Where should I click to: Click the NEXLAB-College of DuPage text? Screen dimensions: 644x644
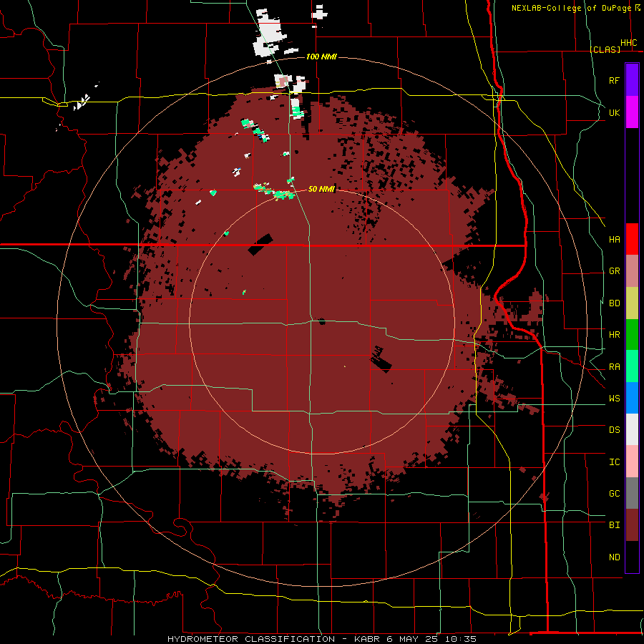(571, 8)
